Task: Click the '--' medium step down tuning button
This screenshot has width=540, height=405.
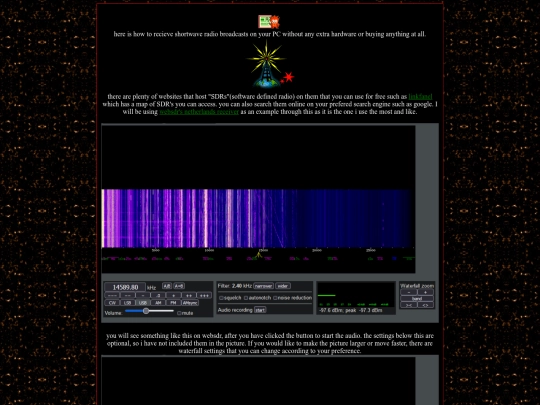Action: [x=127, y=295]
